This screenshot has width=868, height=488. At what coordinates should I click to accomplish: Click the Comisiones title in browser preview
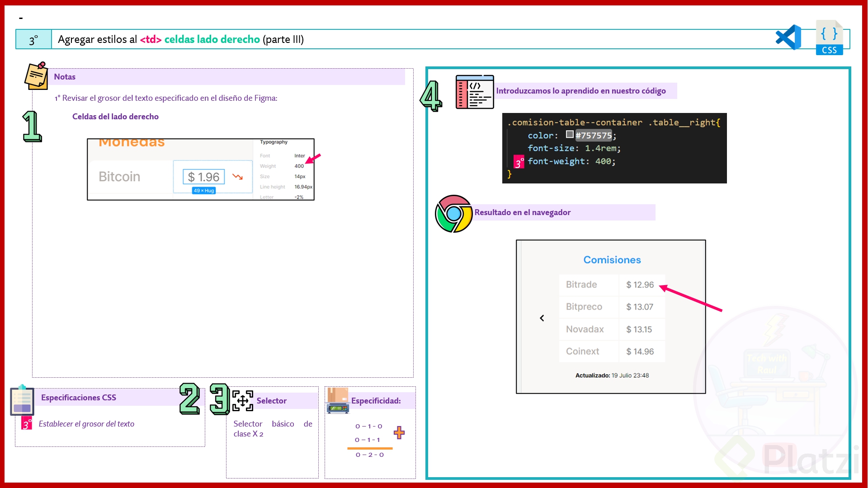pyautogui.click(x=612, y=260)
